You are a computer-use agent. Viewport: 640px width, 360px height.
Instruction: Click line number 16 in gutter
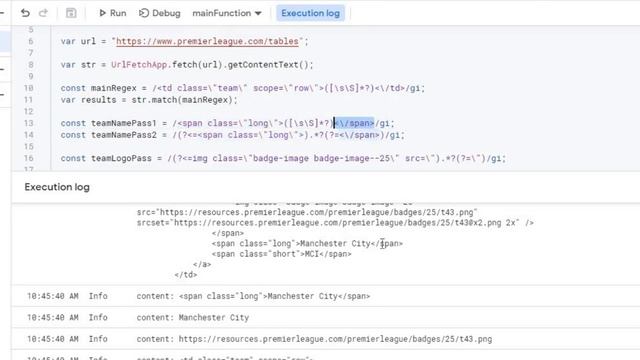29,158
